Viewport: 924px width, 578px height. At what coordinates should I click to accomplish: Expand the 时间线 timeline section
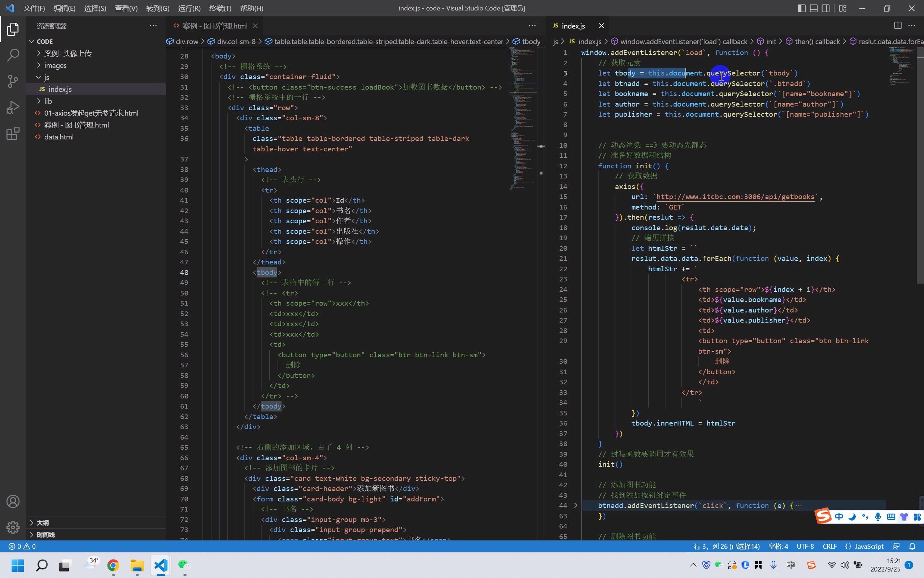[95, 534]
